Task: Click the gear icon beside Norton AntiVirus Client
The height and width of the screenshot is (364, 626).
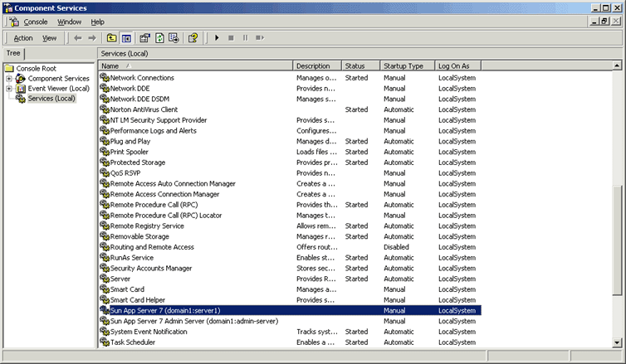Action: pyautogui.click(x=105, y=109)
